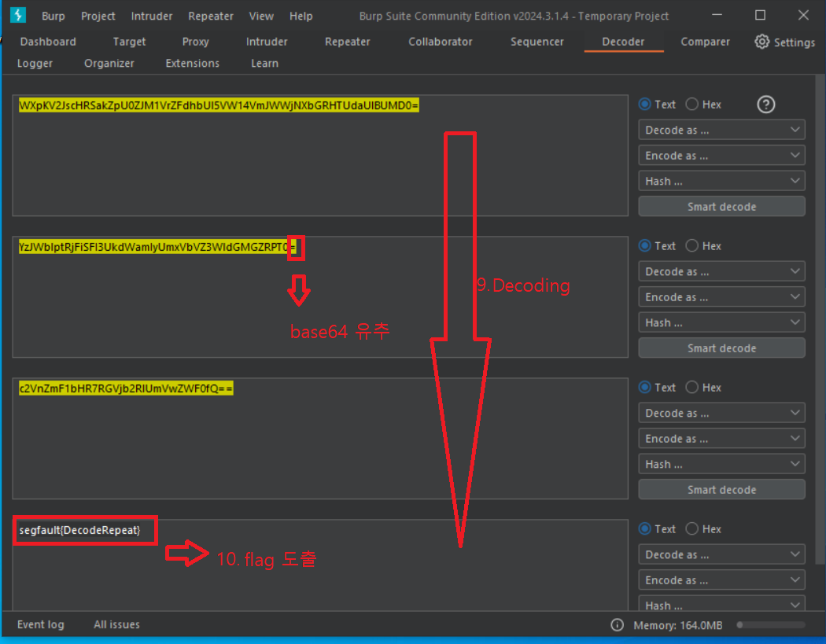The width and height of the screenshot is (826, 644).
Task: Maximize the Burp Suite window
Action: pyautogui.click(x=760, y=15)
